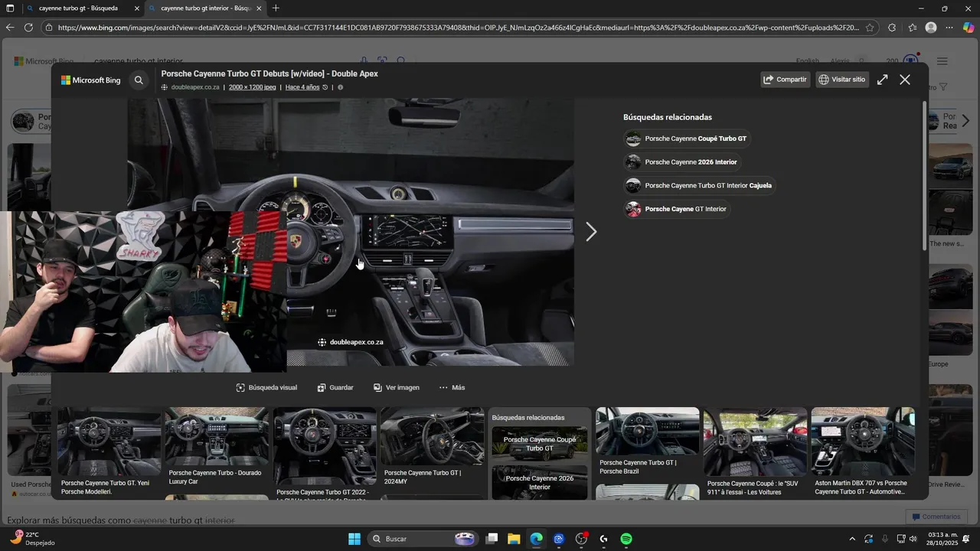This screenshot has width=980, height=551.
Task: Click the Bing search magnifier icon in viewer
Action: pyautogui.click(x=139, y=80)
